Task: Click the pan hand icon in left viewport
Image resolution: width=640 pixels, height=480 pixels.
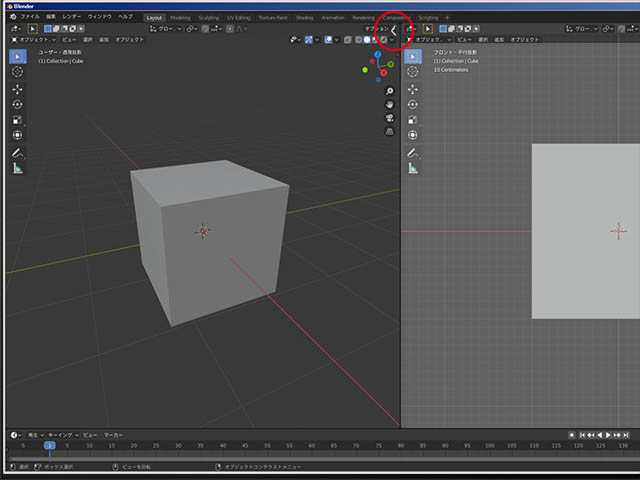Action: pos(390,104)
